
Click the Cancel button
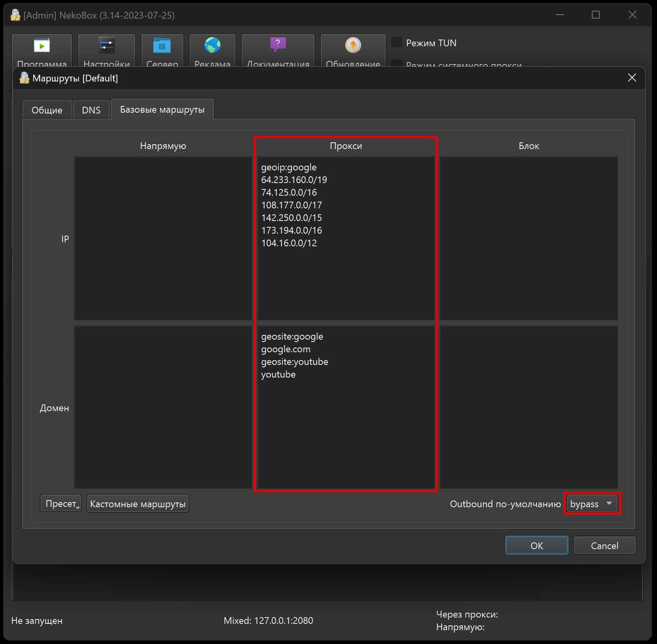604,546
